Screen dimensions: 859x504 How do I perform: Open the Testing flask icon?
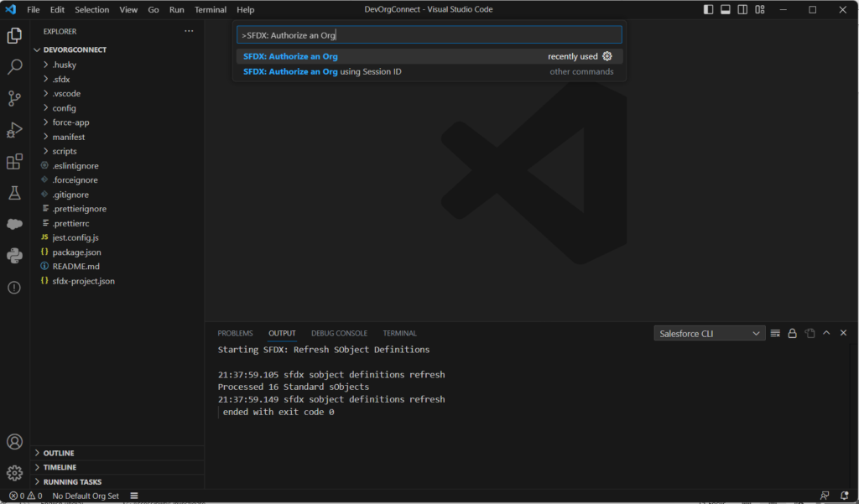point(14,193)
